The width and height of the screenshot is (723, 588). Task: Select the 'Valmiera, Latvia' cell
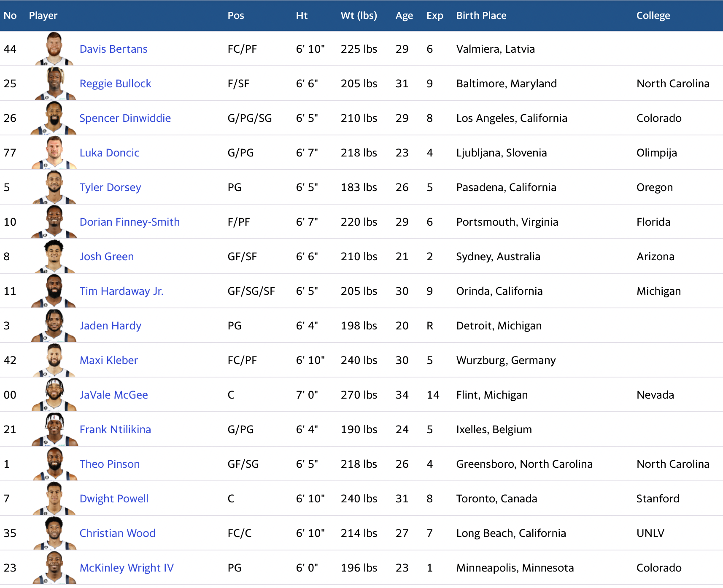point(496,49)
